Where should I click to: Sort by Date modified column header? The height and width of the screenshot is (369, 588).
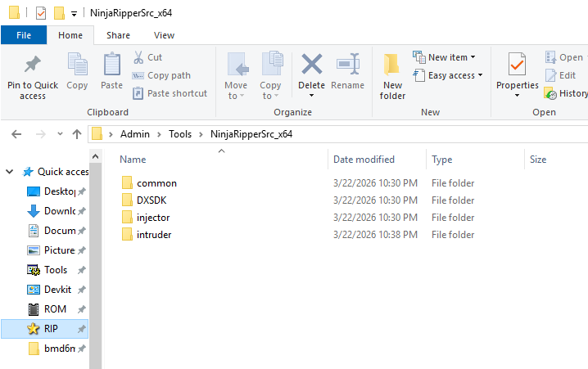(364, 160)
